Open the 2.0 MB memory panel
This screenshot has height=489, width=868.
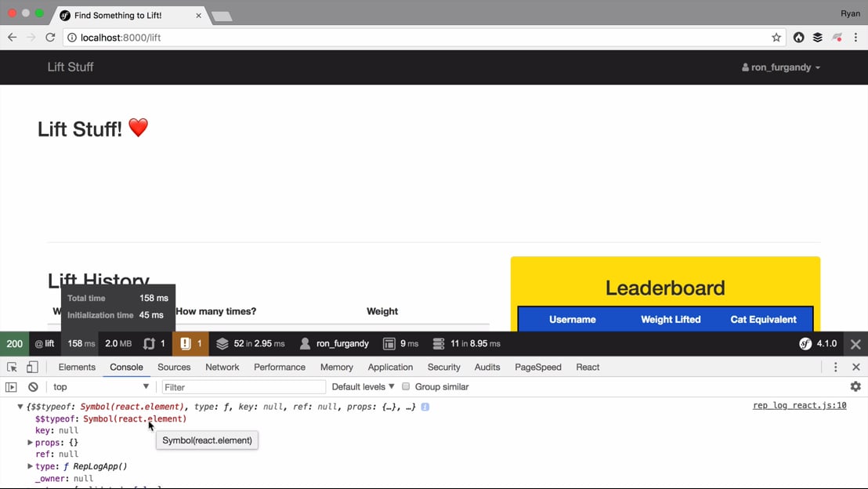coord(118,343)
